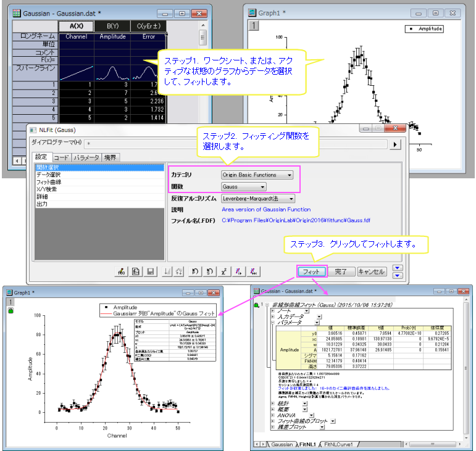This screenshot has width=476, height=451.
Task: Switch to the Gaussian sheet tab
Action: [282, 444]
